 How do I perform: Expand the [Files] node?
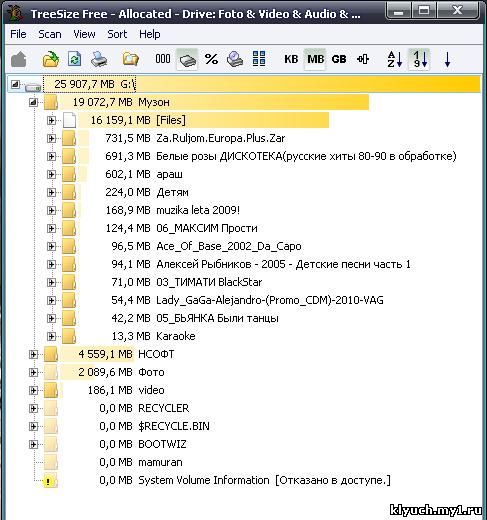tap(51, 120)
